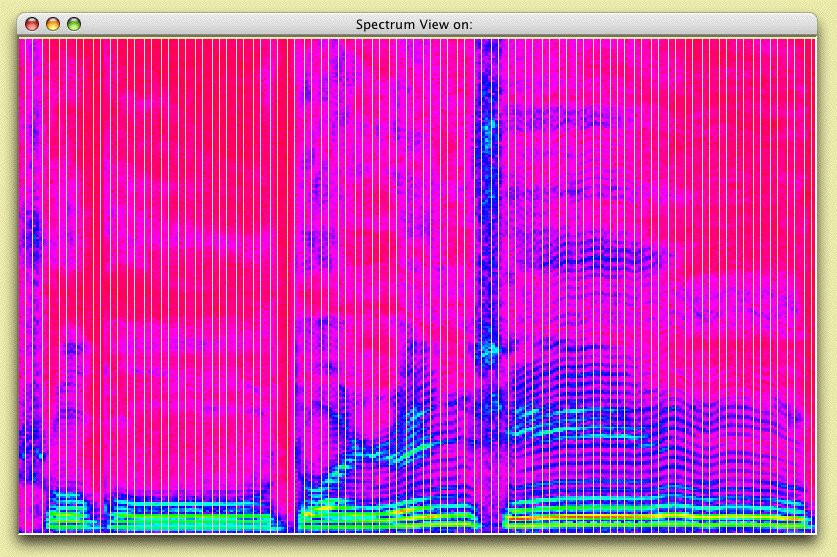Click the upper cyan spot in the blue vertical band
The image size is (837, 557).
[489, 128]
